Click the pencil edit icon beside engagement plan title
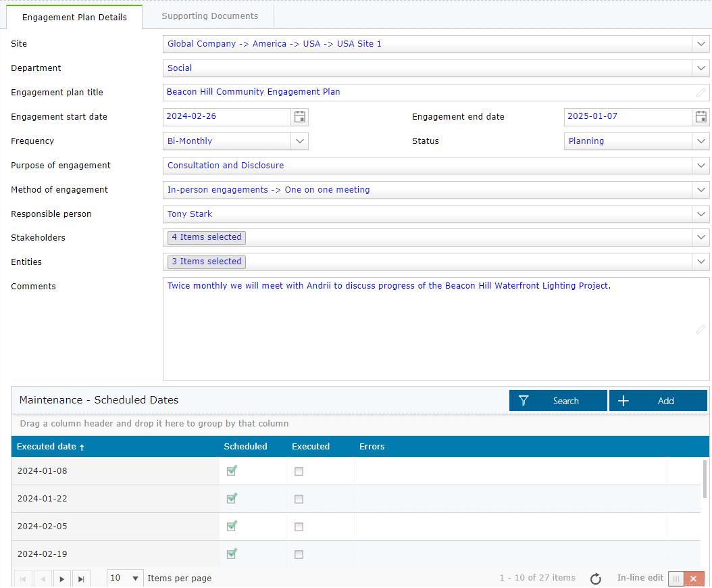Screen dimensions: 712x588 pos(701,93)
